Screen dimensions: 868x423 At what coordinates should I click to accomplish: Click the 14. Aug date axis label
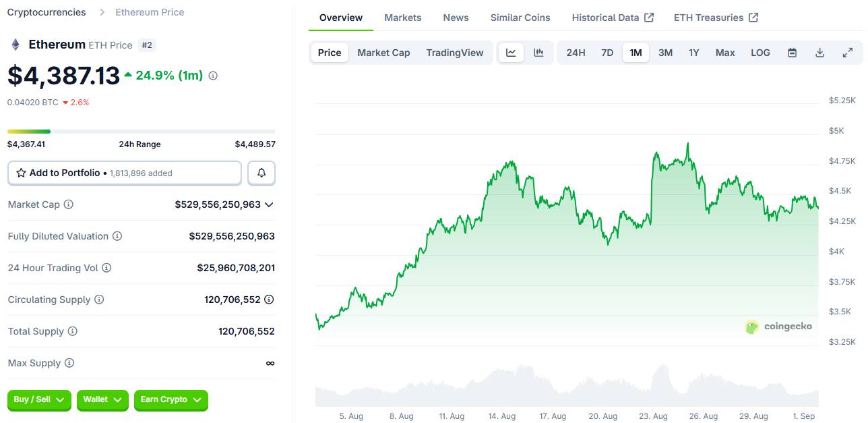pos(502,416)
